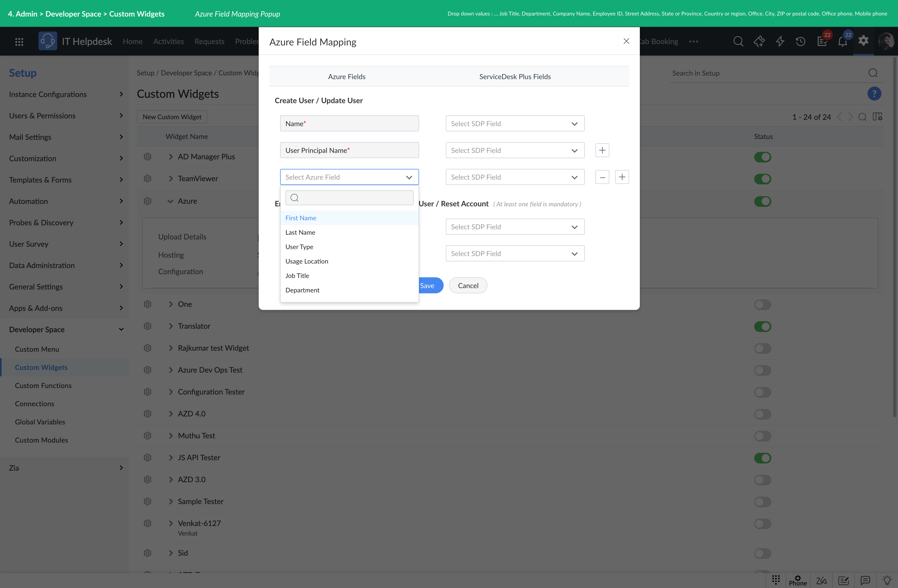The width and height of the screenshot is (898, 588).
Task: Choose User Type in the dropdown list
Action: click(x=349, y=246)
